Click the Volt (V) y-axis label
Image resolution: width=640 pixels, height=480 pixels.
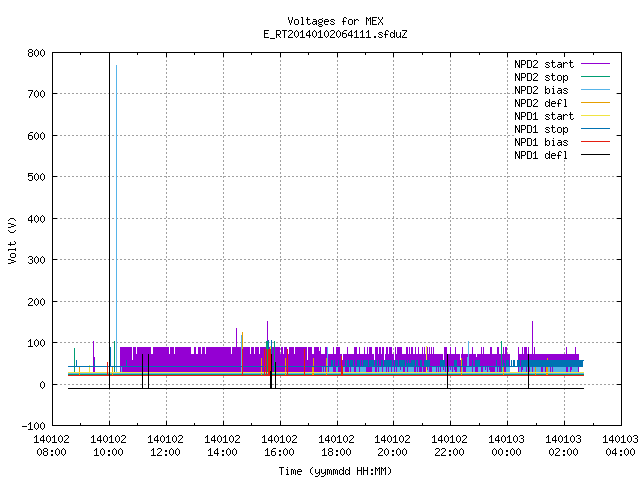point(13,240)
